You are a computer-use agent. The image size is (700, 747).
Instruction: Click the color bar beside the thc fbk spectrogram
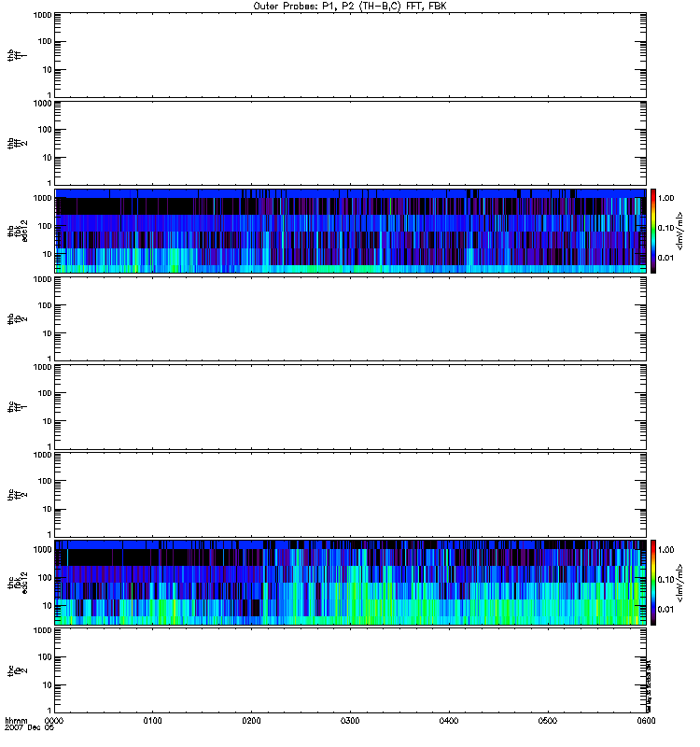[x=653, y=583]
